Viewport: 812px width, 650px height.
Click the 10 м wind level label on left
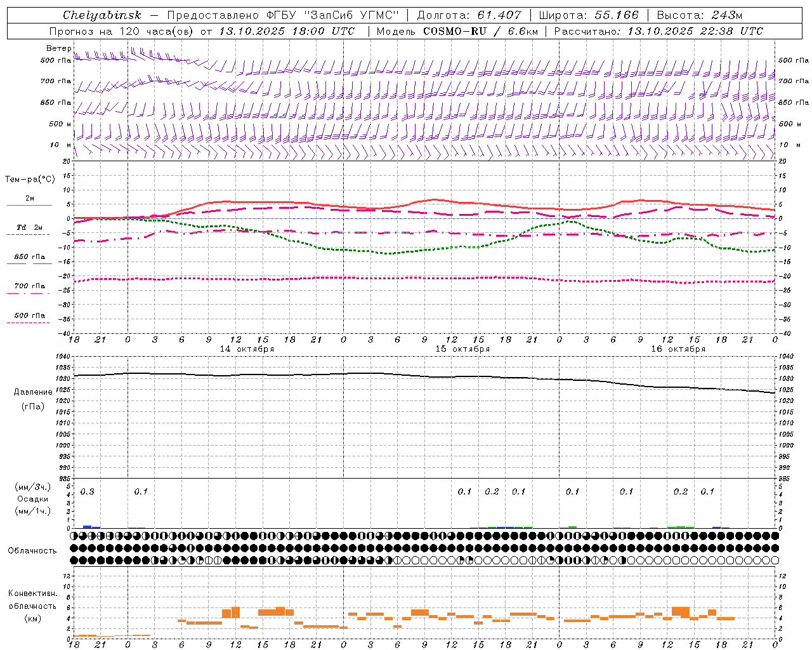point(60,145)
